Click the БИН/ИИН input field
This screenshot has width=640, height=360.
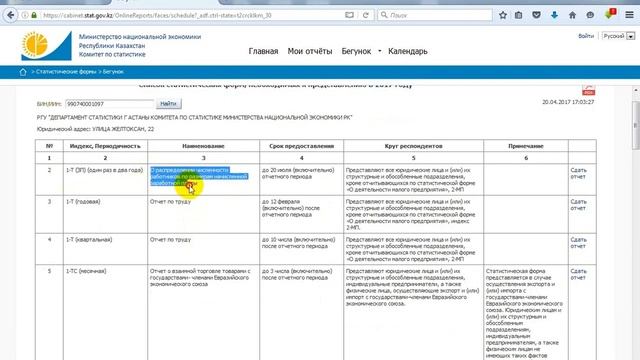[x=109, y=104]
